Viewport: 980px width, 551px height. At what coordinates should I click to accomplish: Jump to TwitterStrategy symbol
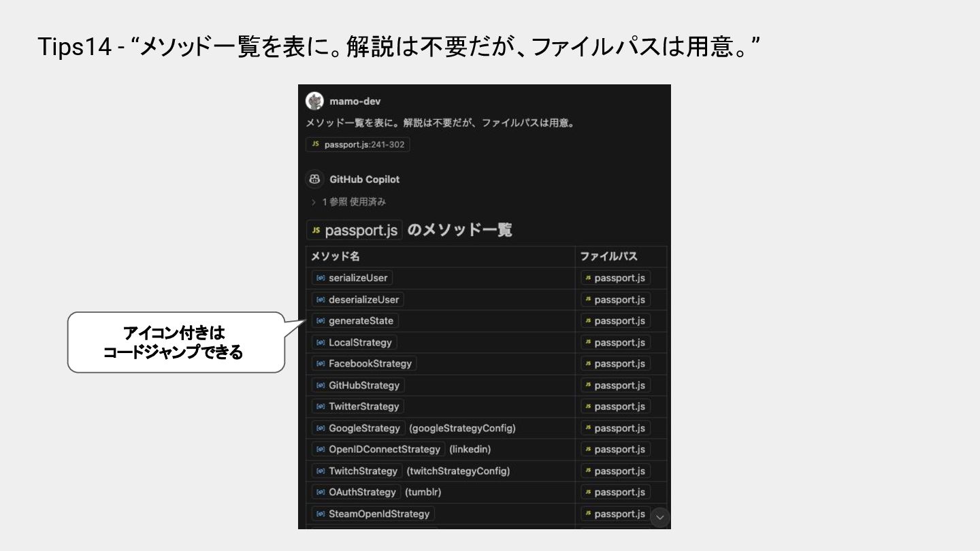[x=357, y=406]
